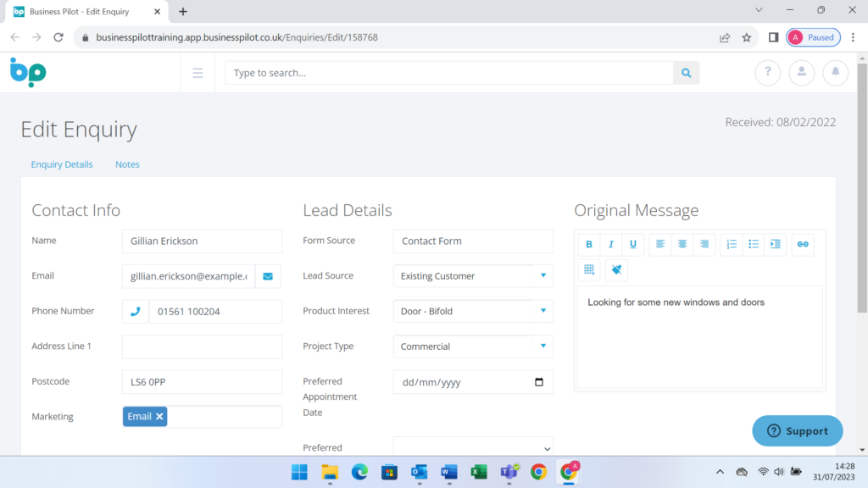
Task: Align message text left
Action: [x=659, y=244]
